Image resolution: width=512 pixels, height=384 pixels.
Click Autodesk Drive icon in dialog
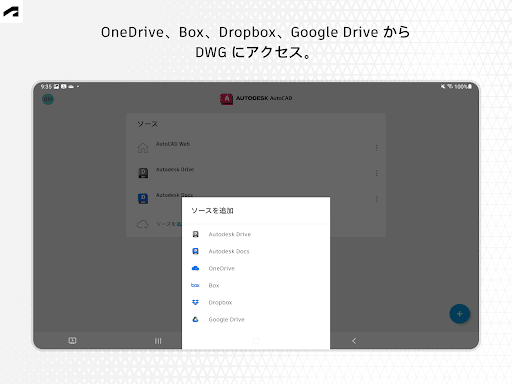(195, 234)
